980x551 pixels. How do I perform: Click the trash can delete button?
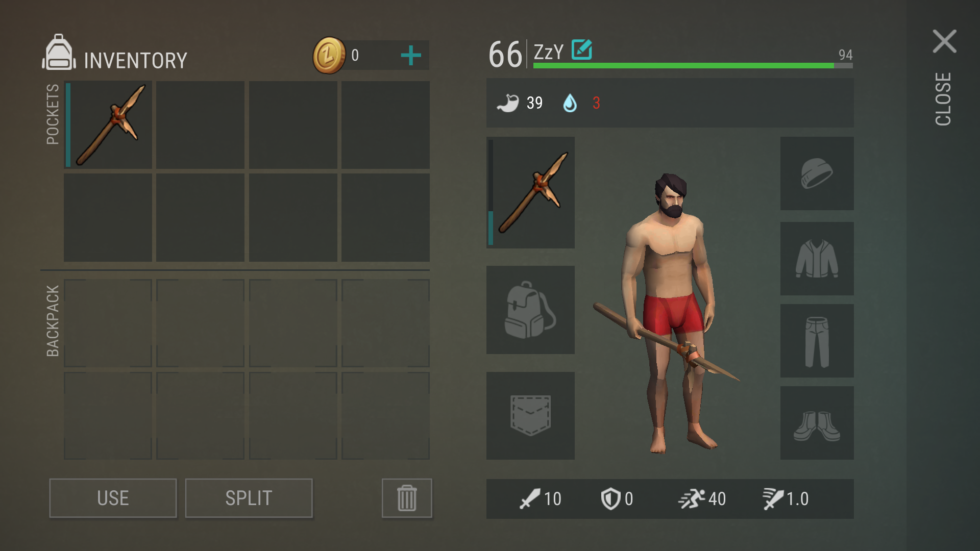click(x=407, y=498)
